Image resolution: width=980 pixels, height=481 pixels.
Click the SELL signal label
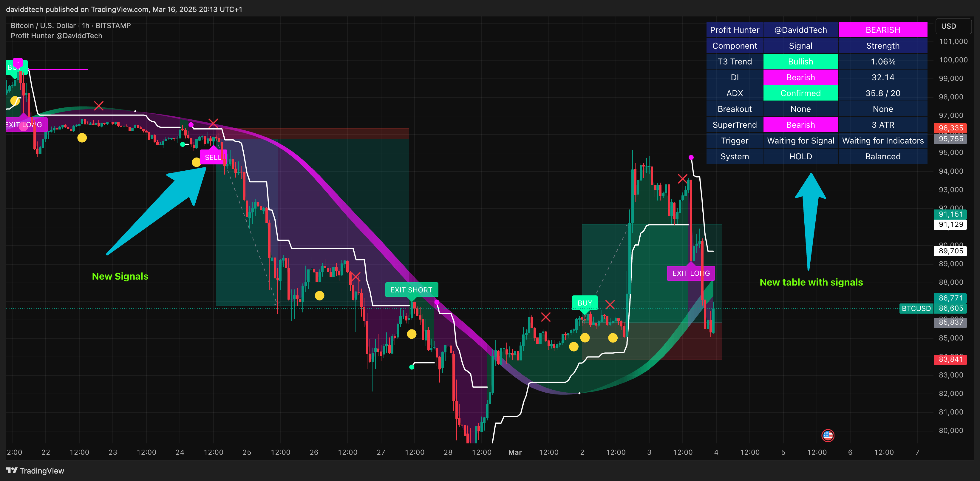point(213,157)
